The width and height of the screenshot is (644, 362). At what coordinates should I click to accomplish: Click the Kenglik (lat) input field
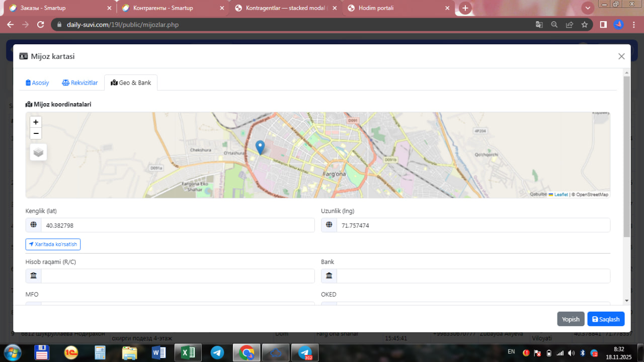[x=177, y=226]
